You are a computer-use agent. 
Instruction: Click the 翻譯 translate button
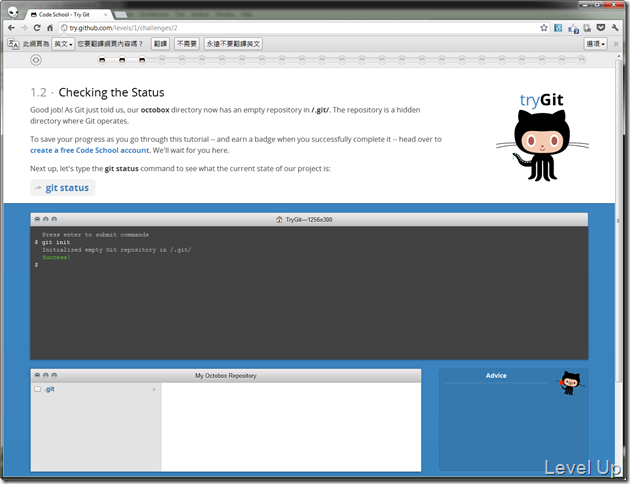pyautogui.click(x=160, y=44)
